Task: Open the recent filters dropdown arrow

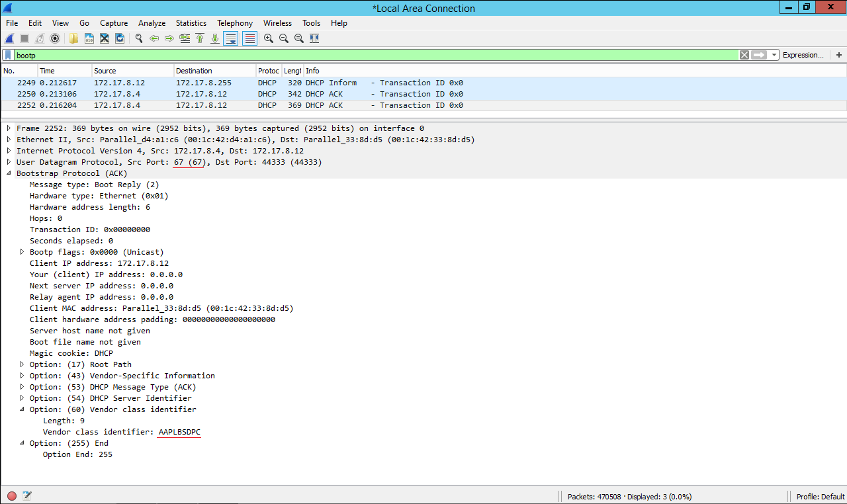Action: (774, 55)
